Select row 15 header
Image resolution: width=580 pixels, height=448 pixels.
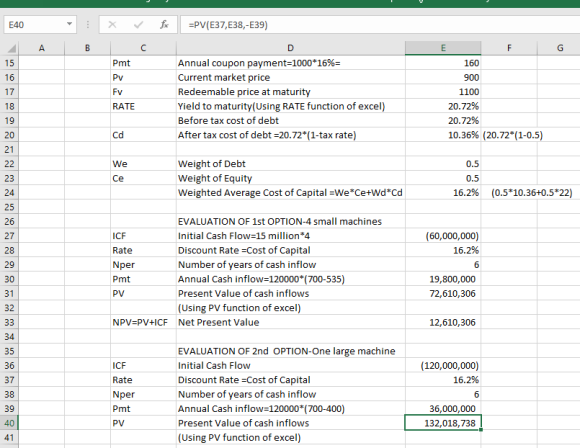coord(9,63)
